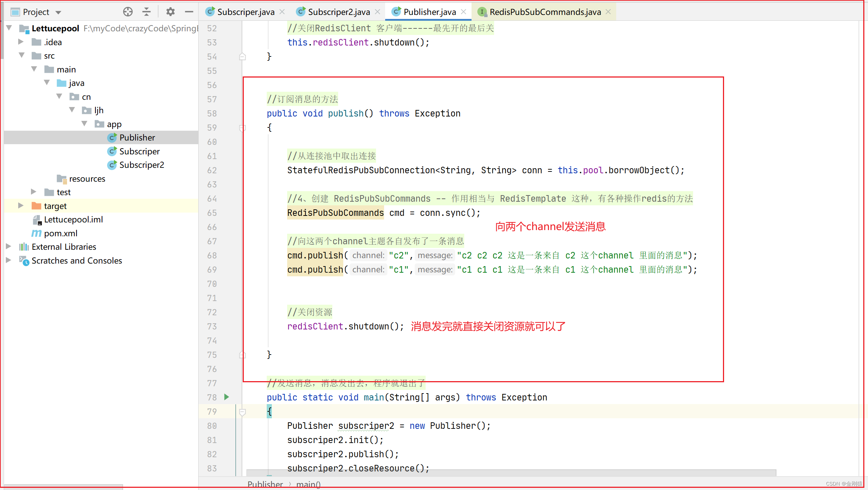The width and height of the screenshot is (868, 490).
Task: Click subscriper2.init() on line 81
Action: coord(335,440)
